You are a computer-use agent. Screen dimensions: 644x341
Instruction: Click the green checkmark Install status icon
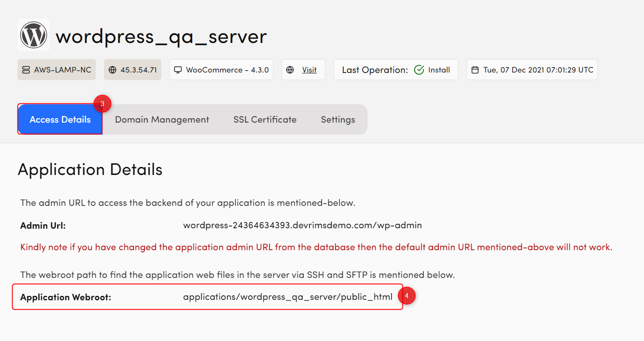click(x=419, y=70)
